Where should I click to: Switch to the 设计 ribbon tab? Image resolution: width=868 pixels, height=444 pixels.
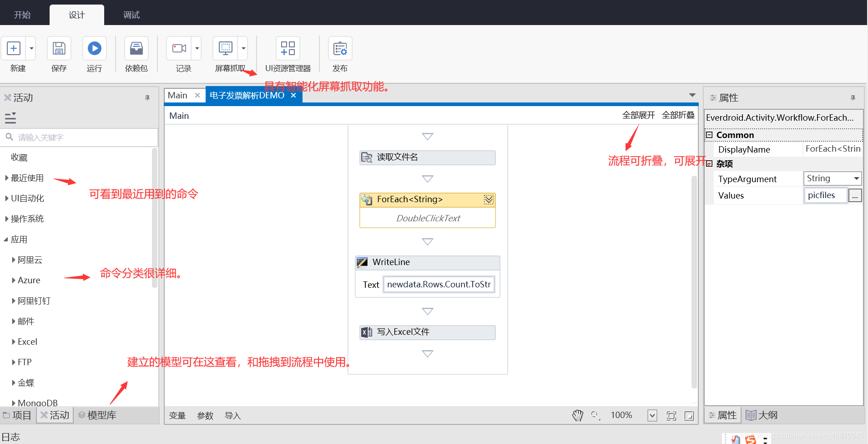point(77,15)
